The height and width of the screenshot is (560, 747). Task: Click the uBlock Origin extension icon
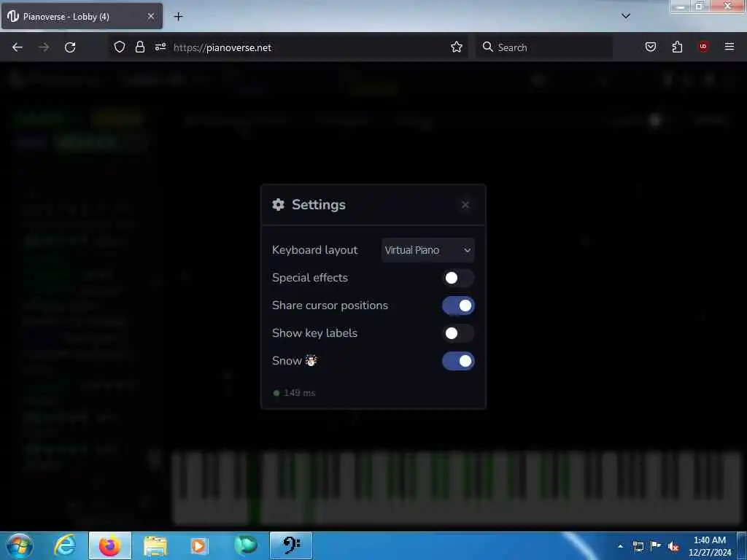click(x=703, y=46)
